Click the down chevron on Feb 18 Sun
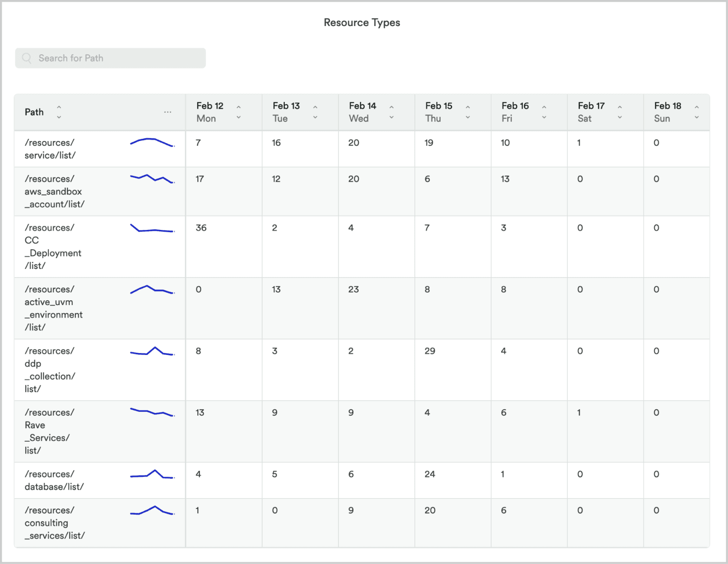Viewport: 728px width, 564px height. coord(696,118)
